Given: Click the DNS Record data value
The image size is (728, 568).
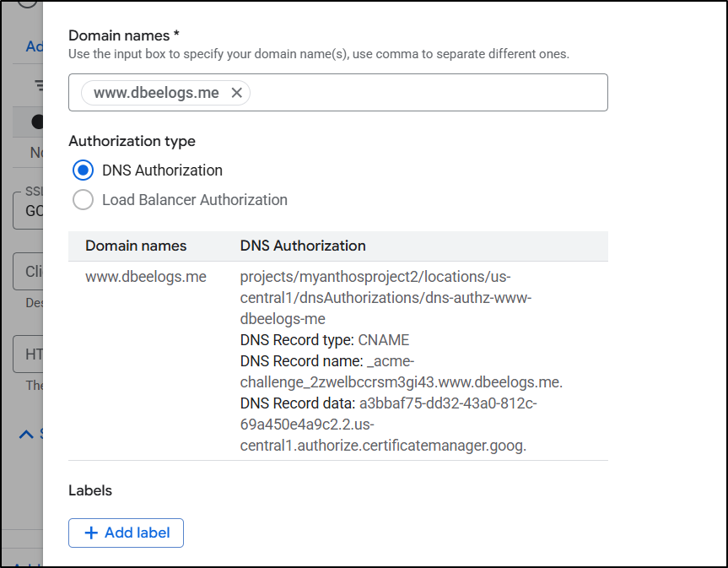Looking at the screenshot, I should (x=388, y=425).
